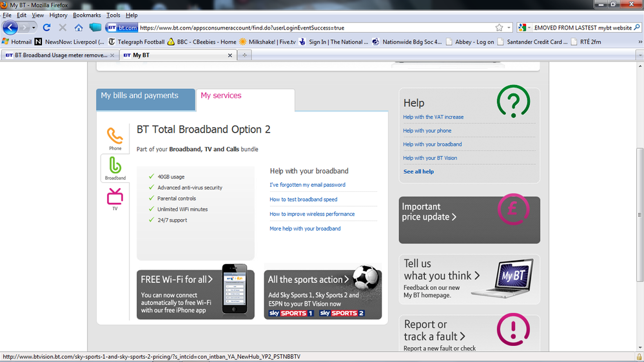Screen dimensions: 644x362
Task: Open the Tools menu
Action: click(x=113, y=15)
